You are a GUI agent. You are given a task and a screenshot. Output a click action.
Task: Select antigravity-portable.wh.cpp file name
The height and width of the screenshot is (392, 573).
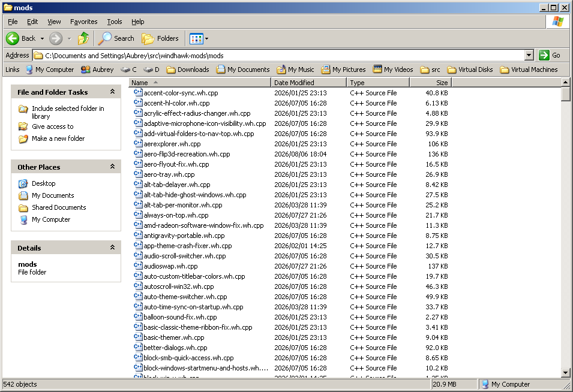[x=184, y=236]
